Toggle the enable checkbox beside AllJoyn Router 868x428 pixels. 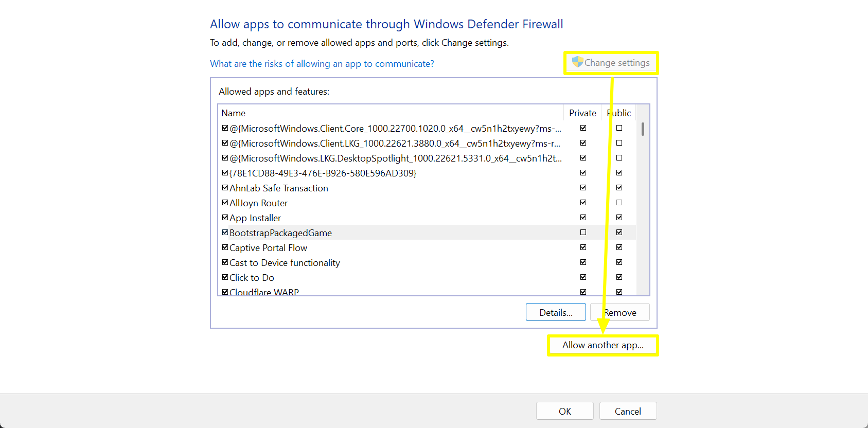[x=225, y=203]
